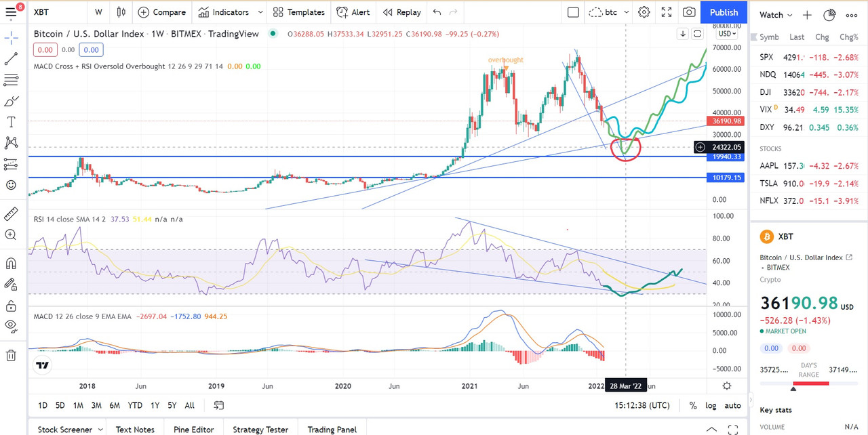Expand the Indicators favorites dropdown arrow
868x435 pixels.
point(260,12)
